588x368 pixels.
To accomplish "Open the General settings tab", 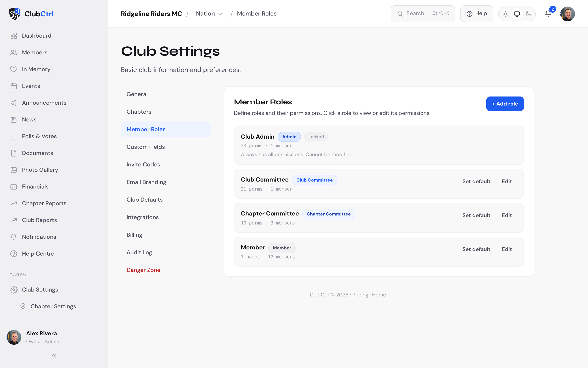I will 166,94.
